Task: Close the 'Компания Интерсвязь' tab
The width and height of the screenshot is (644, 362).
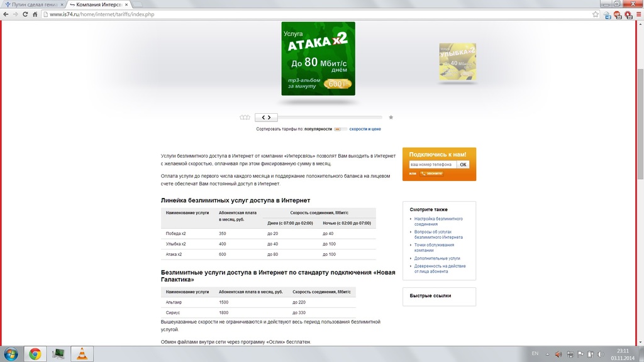Action: 126,4
